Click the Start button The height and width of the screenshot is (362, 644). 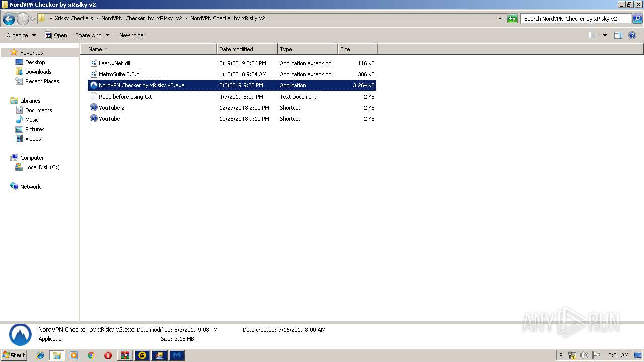[x=14, y=355]
